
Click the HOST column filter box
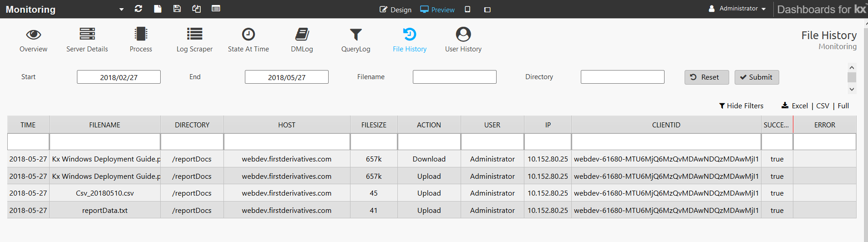[x=287, y=141]
